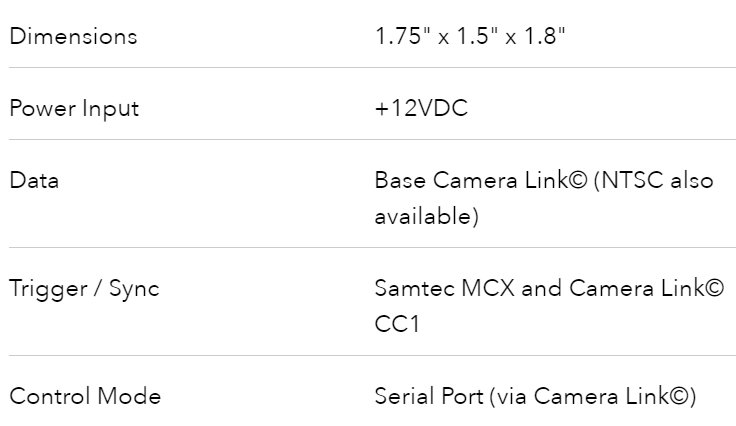Click (via Camera Link©) in Control Mode
736x426 pixels.
point(593,397)
